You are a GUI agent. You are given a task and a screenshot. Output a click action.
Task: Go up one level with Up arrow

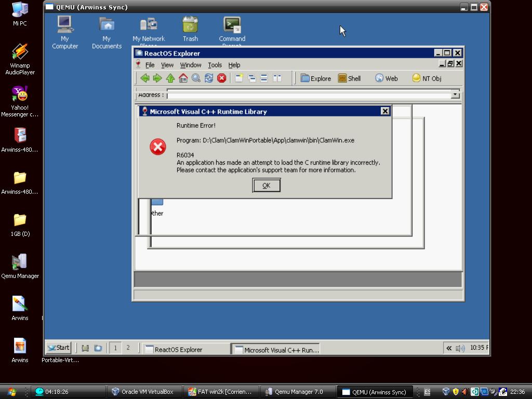170,78
